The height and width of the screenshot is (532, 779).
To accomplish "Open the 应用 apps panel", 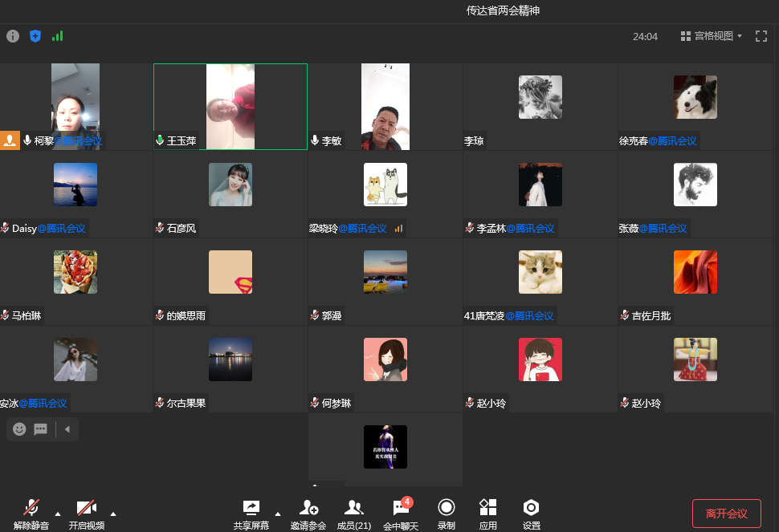I will point(487,513).
